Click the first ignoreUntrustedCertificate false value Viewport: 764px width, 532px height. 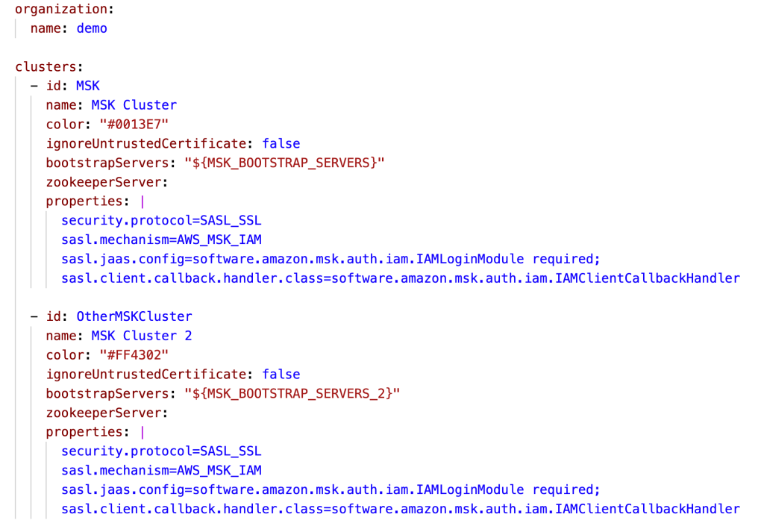pyautogui.click(x=281, y=144)
